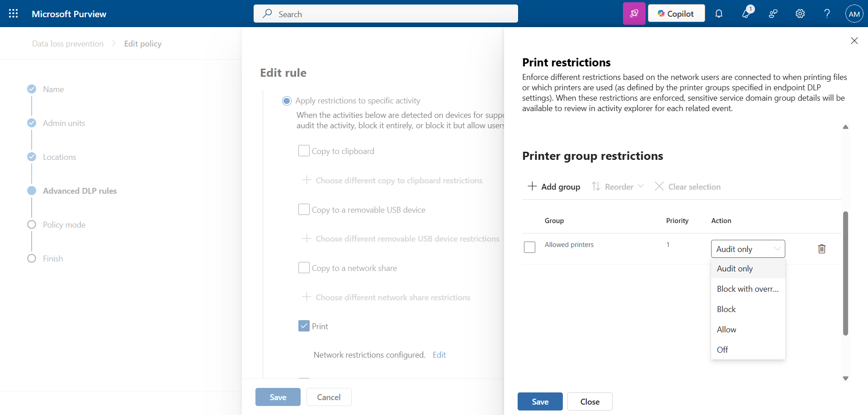Open the settings gear in header

[800, 14]
